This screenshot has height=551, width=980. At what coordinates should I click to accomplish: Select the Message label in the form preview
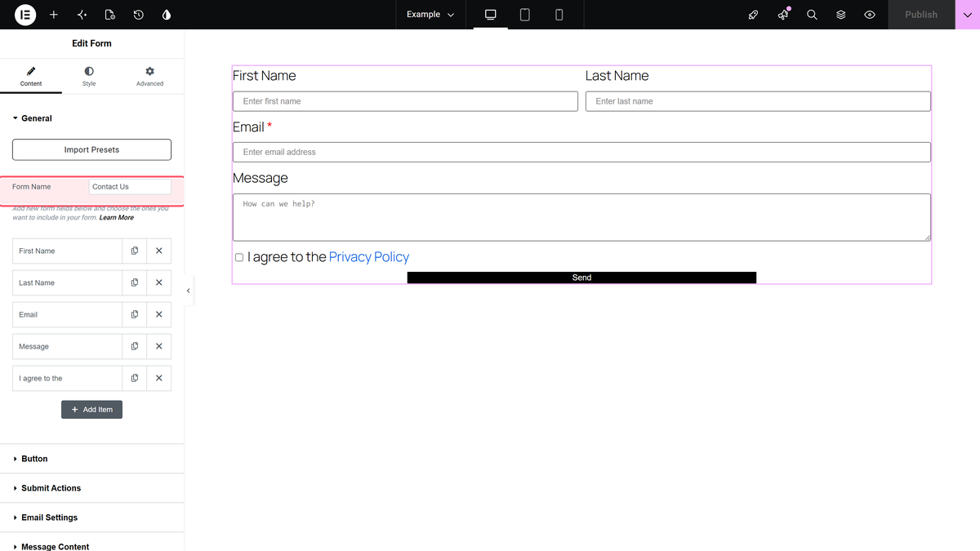point(261,178)
